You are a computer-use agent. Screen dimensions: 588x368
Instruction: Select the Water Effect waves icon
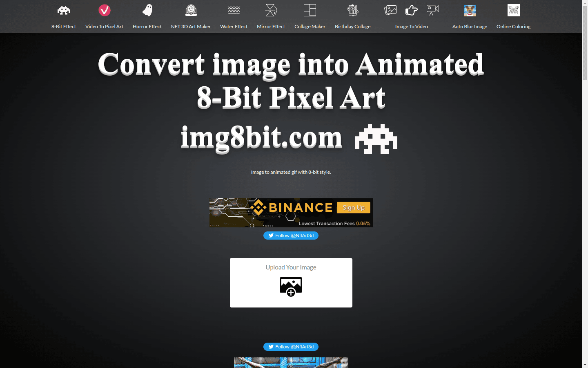pos(234,10)
